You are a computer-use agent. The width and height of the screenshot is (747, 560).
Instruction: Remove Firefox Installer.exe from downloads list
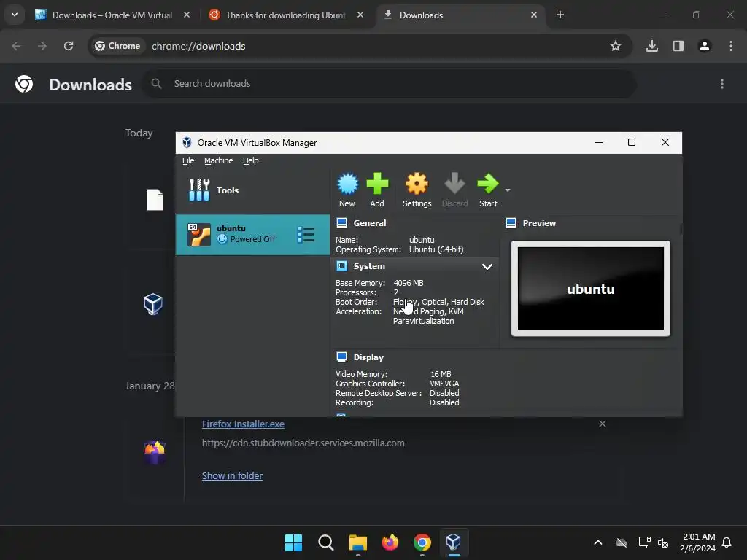[602, 424]
